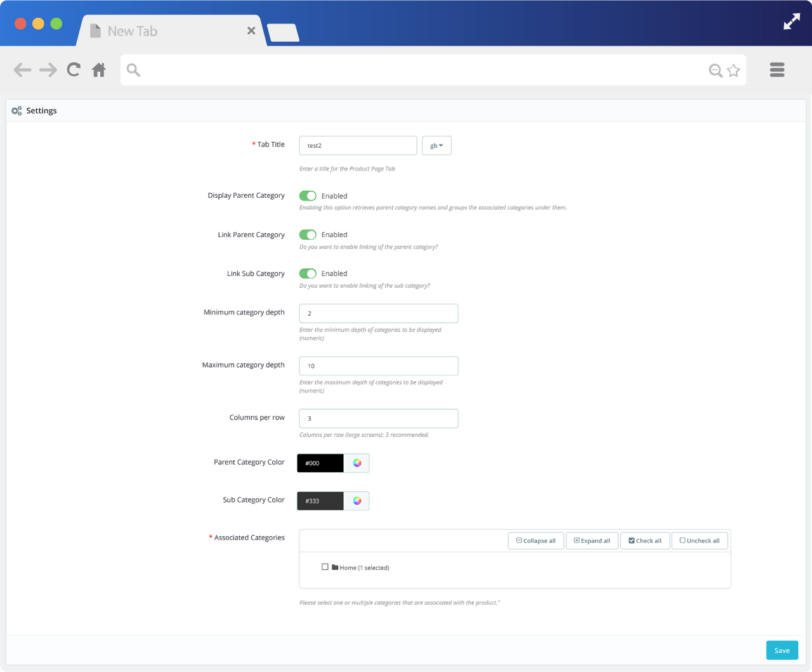The width and height of the screenshot is (812, 672).
Task: Click the yellow minimize window button
Action: click(38, 23)
